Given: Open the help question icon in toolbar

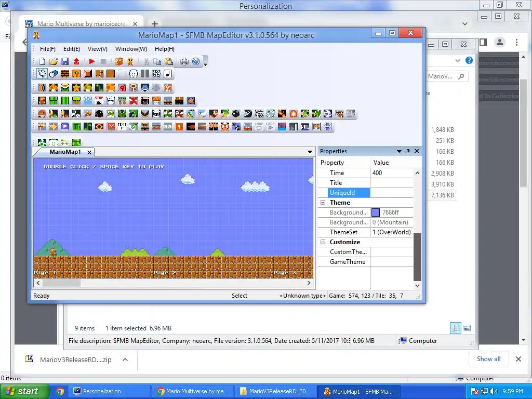Looking at the screenshot, I should coord(196,61).
